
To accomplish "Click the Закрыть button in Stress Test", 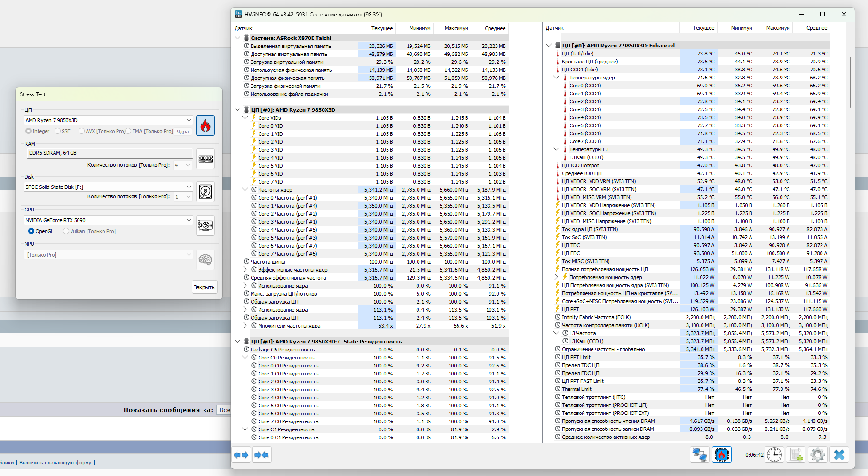I will [x=204, y=287].
